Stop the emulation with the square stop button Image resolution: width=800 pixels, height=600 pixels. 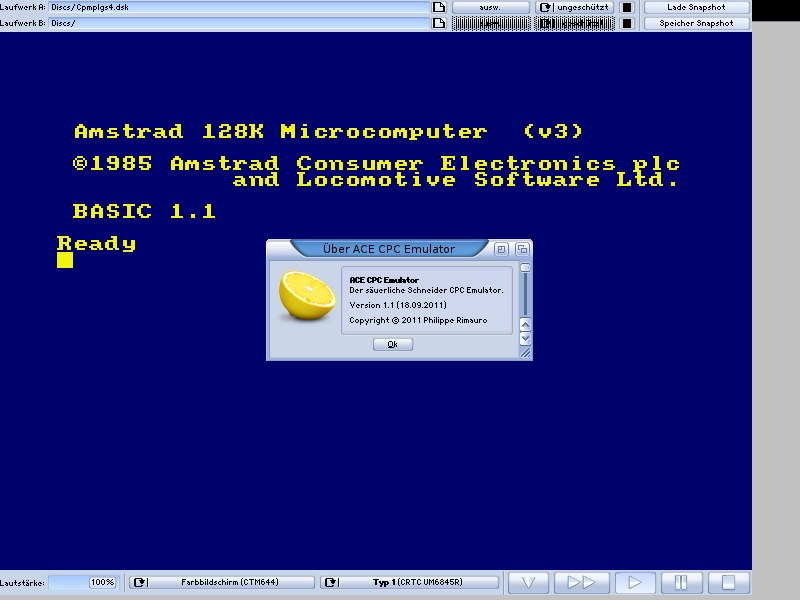click(x=729, y=582)
